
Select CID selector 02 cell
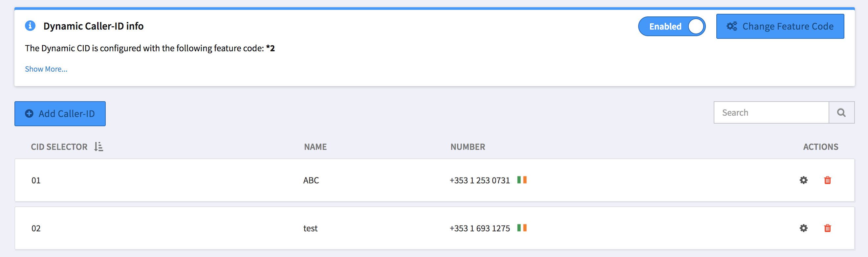coord(36,228)
